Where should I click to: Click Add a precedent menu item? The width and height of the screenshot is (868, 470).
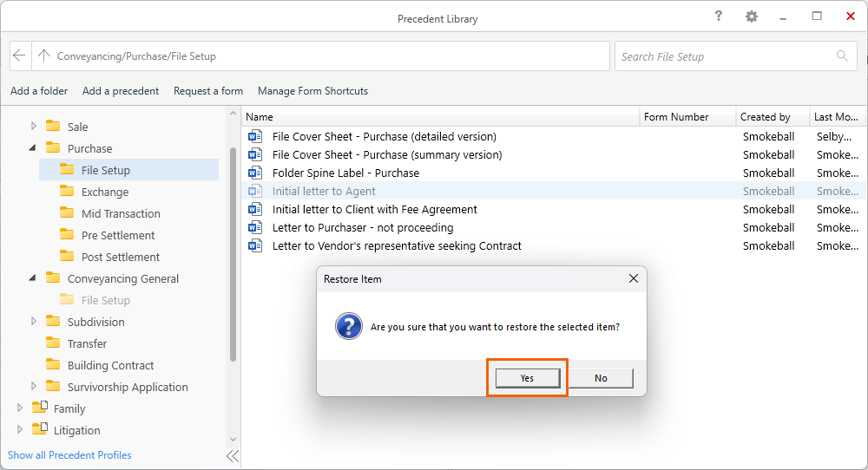pyautogui.click(x=121, y=91)
